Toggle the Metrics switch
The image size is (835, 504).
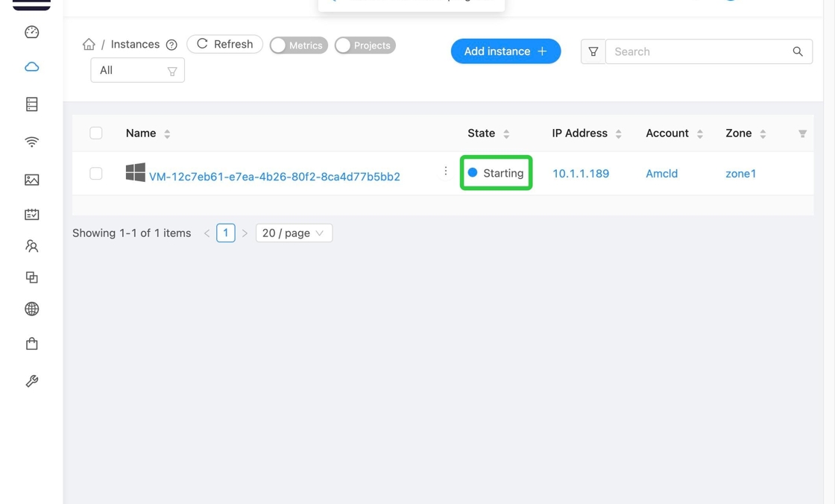(x=298, y=45)
